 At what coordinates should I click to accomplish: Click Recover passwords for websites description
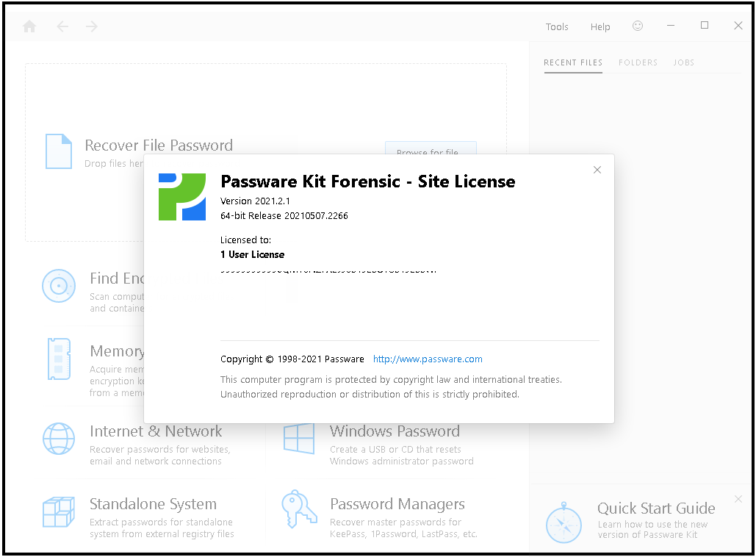(160, 456)
